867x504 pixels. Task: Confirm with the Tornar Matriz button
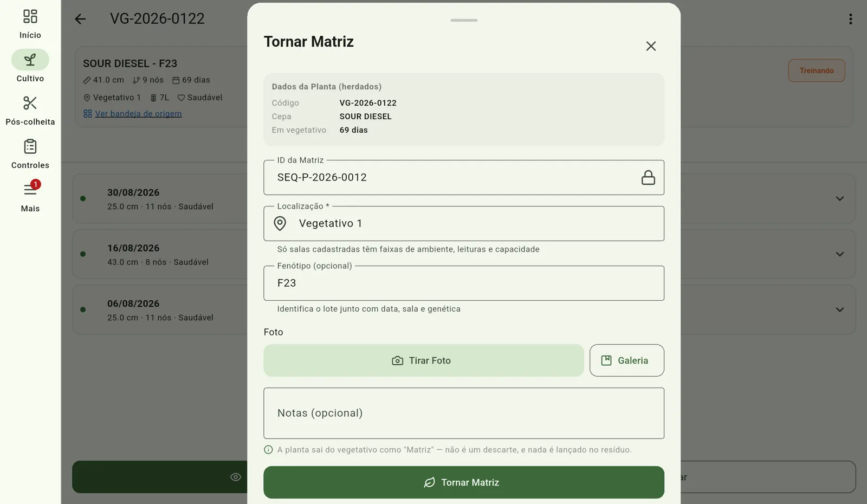(x=464, y=482)
